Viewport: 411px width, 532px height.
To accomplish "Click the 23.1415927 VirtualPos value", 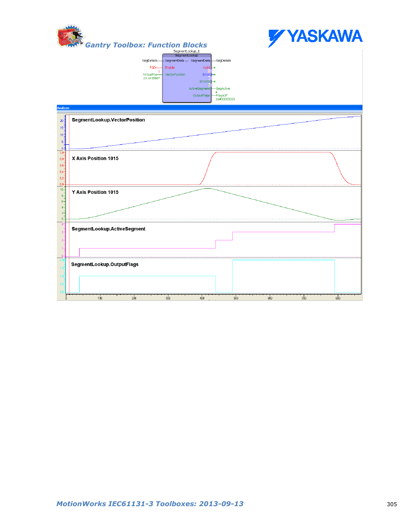I will click(152, 78).
